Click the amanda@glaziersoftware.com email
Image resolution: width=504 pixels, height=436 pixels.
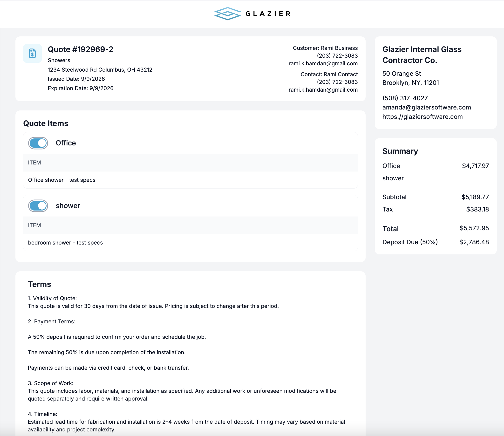click(x=427, y=107)
